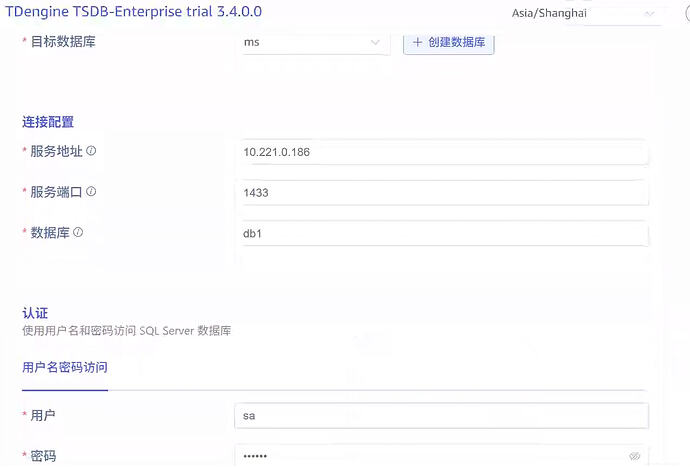Open the Asia/Shanghai timezone dropdown
Screen dimensions: 690x467
[584, 14]
